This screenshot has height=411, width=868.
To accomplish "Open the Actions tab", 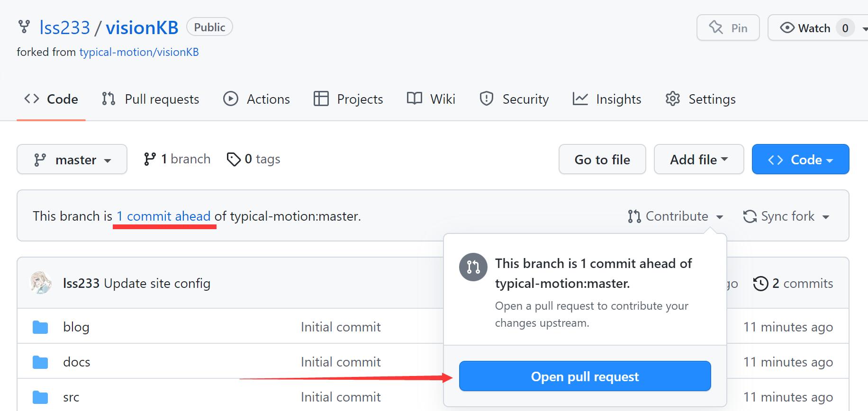I will point(256,99).
